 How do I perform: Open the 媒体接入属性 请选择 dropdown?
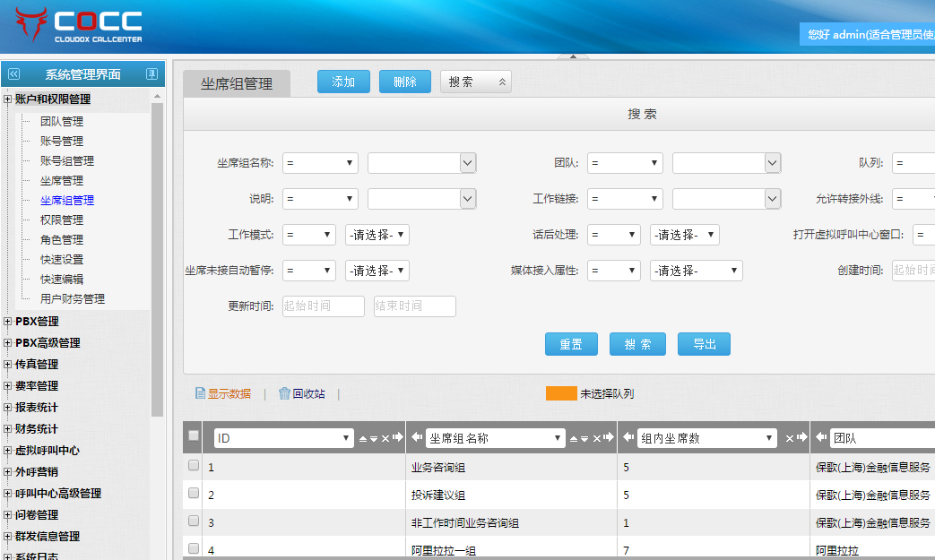pos(696,271)
